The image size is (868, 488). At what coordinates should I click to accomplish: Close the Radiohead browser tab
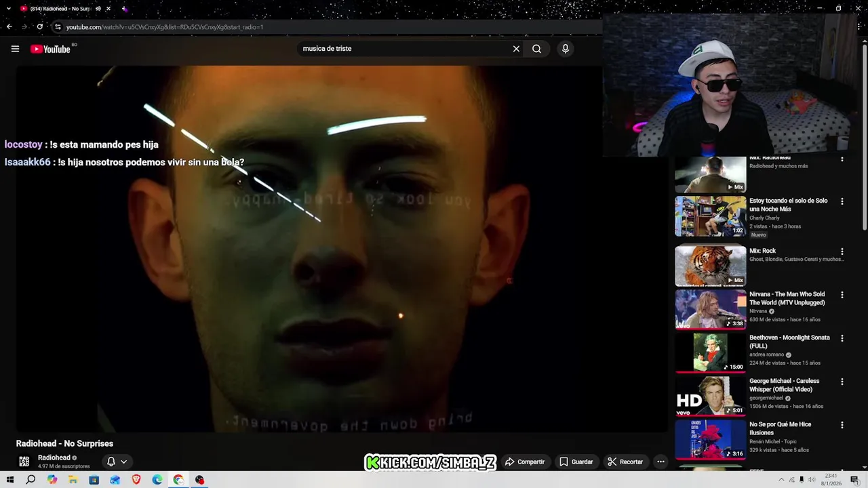pos(108,9)
